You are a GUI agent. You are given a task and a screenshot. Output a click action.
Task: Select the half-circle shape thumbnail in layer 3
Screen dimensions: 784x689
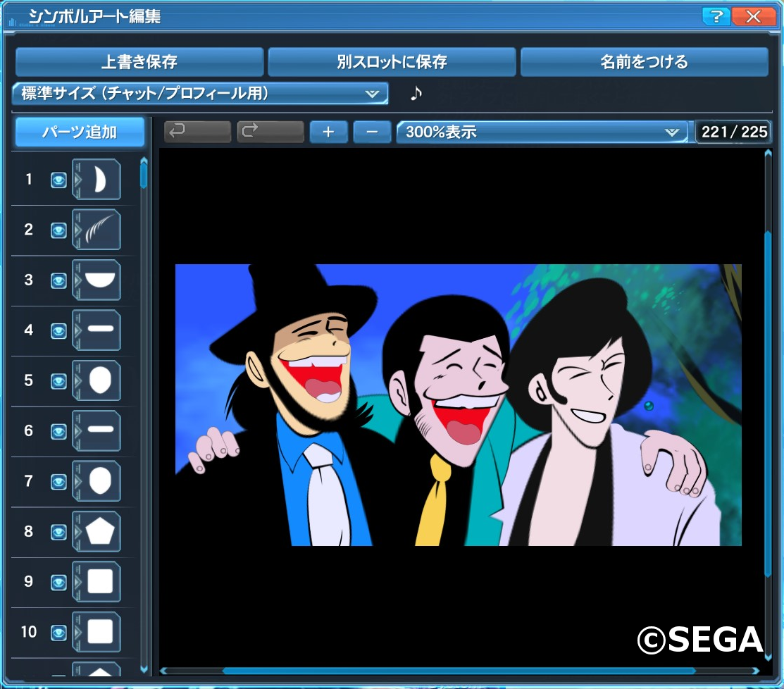(101, 280)
